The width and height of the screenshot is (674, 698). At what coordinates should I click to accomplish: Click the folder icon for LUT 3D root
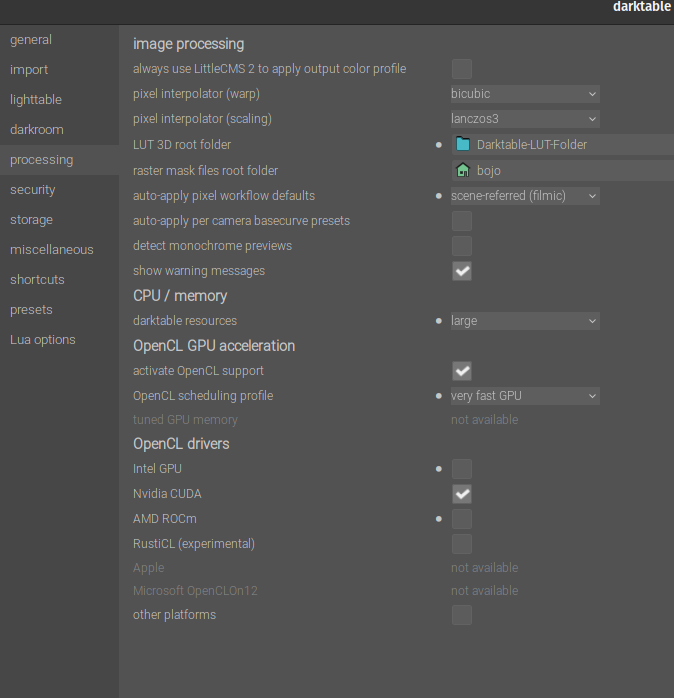(463, 144)
